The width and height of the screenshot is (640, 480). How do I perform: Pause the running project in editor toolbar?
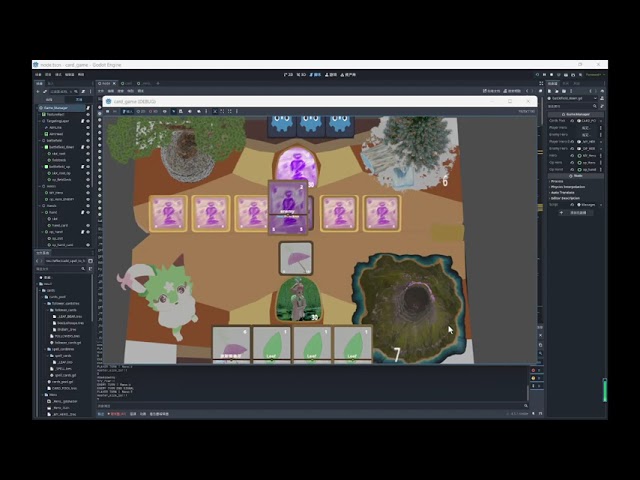point(544,75)
